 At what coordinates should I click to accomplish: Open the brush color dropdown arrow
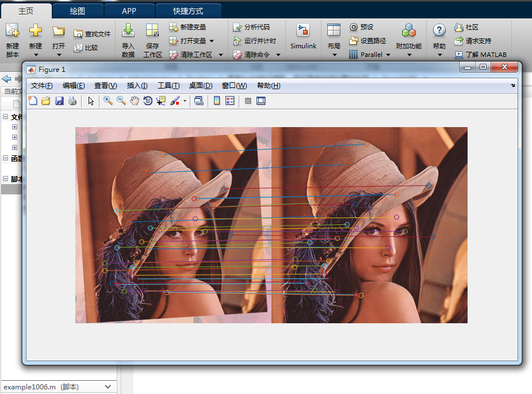pos(185,101)
